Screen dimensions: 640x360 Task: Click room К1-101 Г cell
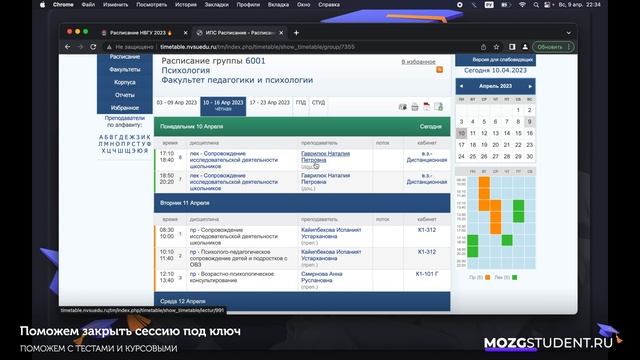[x=427, y=274]
